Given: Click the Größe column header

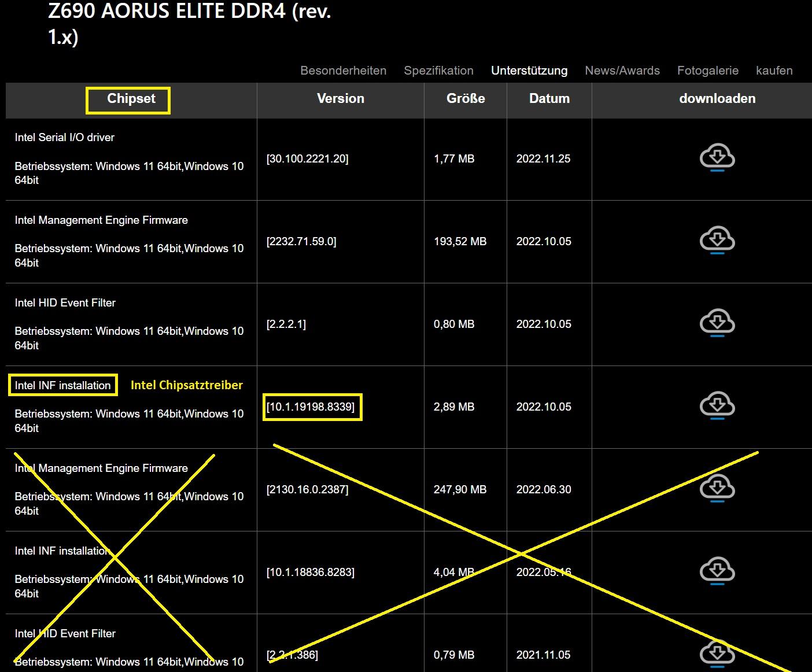Looking at the screenshot, I should click(466, 99).
